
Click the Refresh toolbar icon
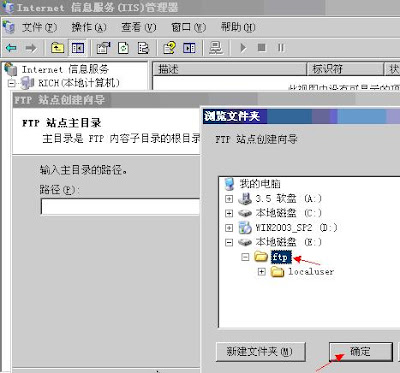[x=123, y=48]
